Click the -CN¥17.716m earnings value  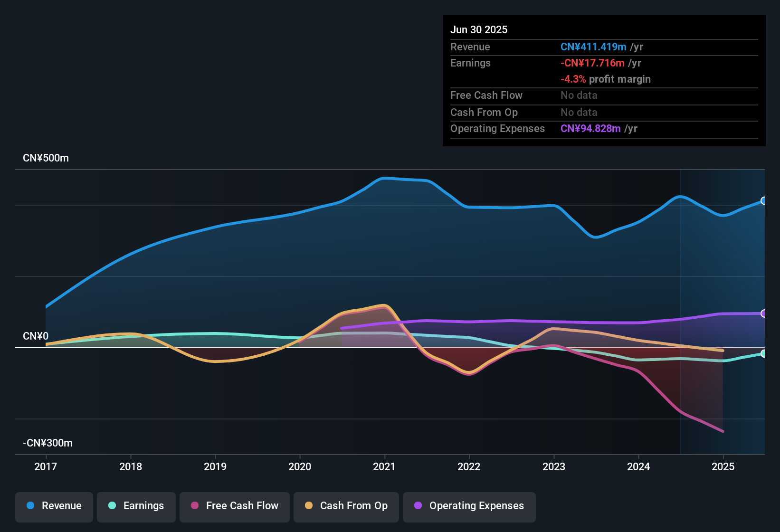[592, 63]
